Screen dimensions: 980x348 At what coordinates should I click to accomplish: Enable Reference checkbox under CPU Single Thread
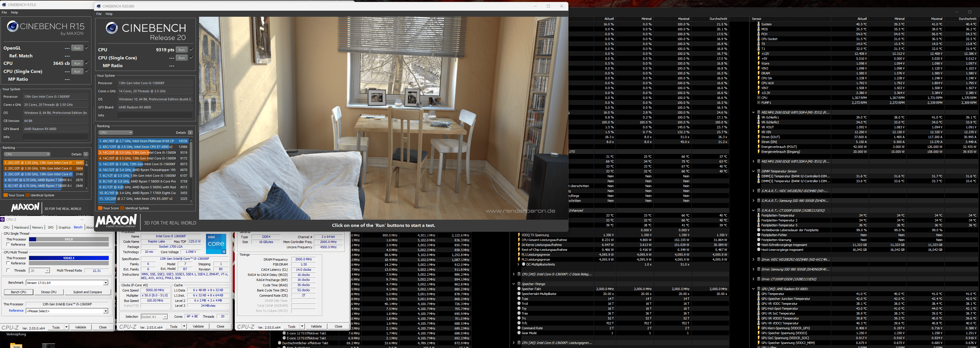(8, 244)
